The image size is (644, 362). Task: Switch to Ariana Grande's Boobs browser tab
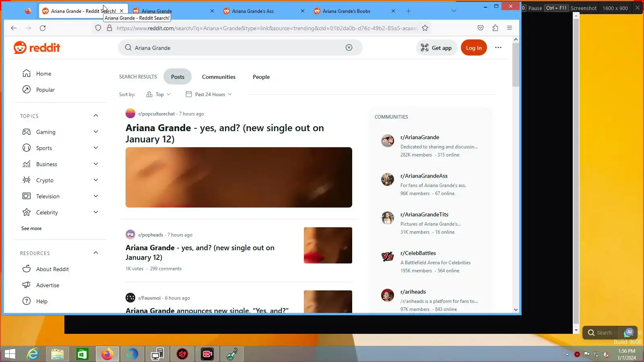coord(355,11)
